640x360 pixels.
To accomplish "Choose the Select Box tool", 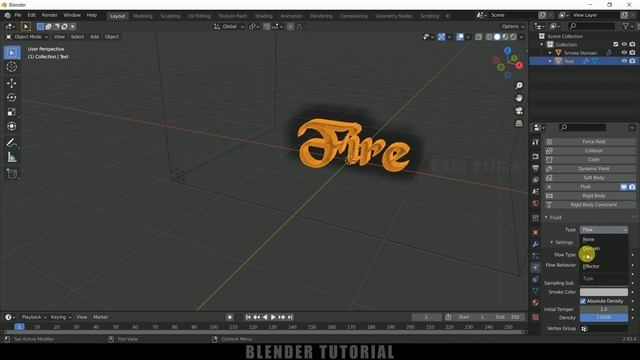I will (11, 53).
